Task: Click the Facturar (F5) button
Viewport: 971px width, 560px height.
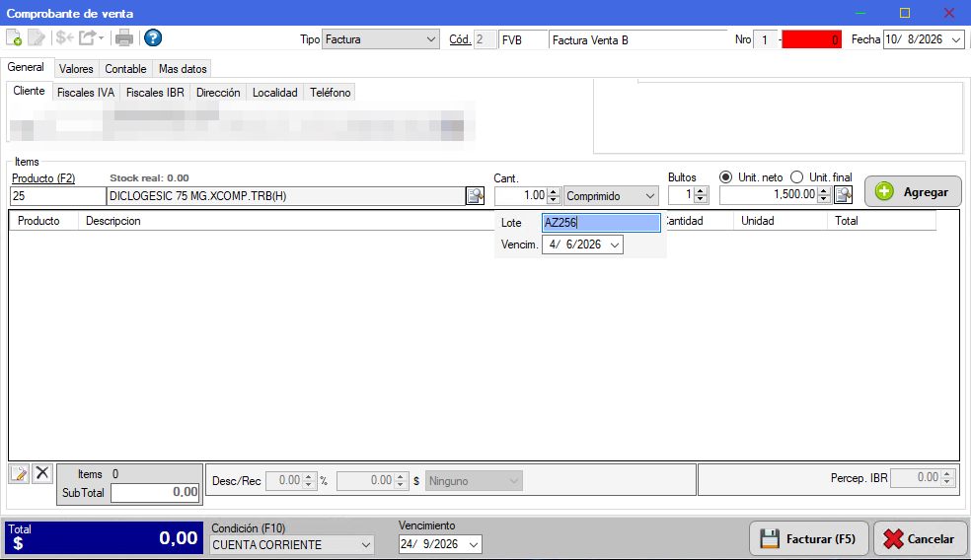Action: (809, 539)
